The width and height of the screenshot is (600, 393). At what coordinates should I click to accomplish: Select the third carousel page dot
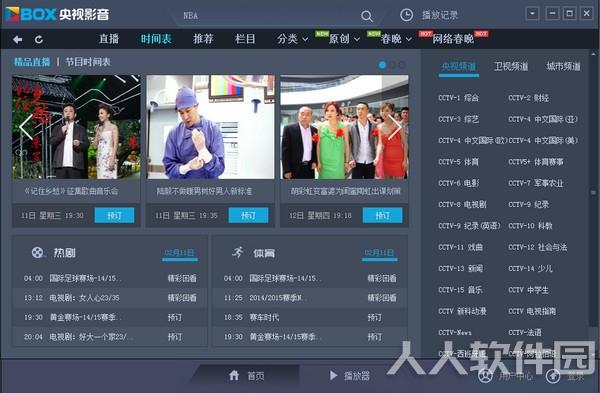point(402,65)
